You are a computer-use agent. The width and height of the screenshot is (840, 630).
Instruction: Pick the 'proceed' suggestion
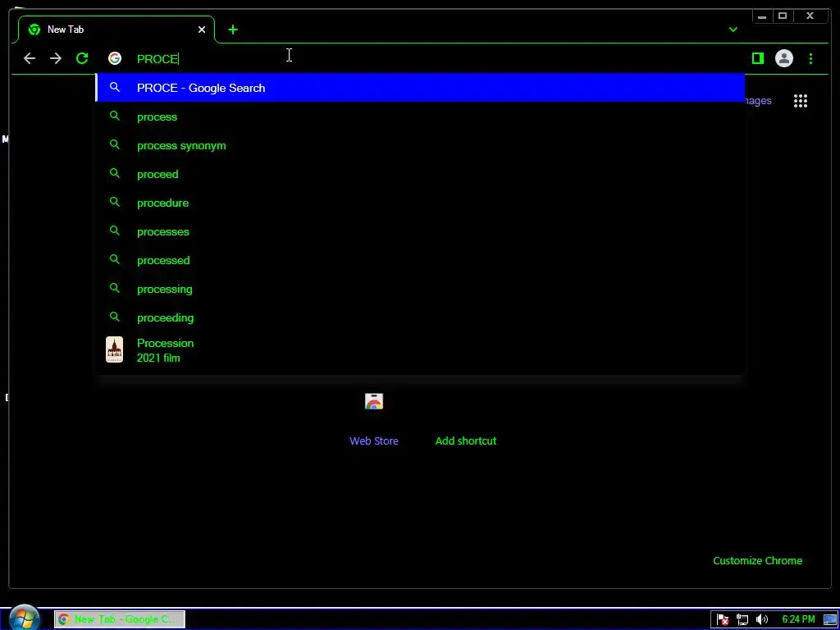(x=420, y=174)
